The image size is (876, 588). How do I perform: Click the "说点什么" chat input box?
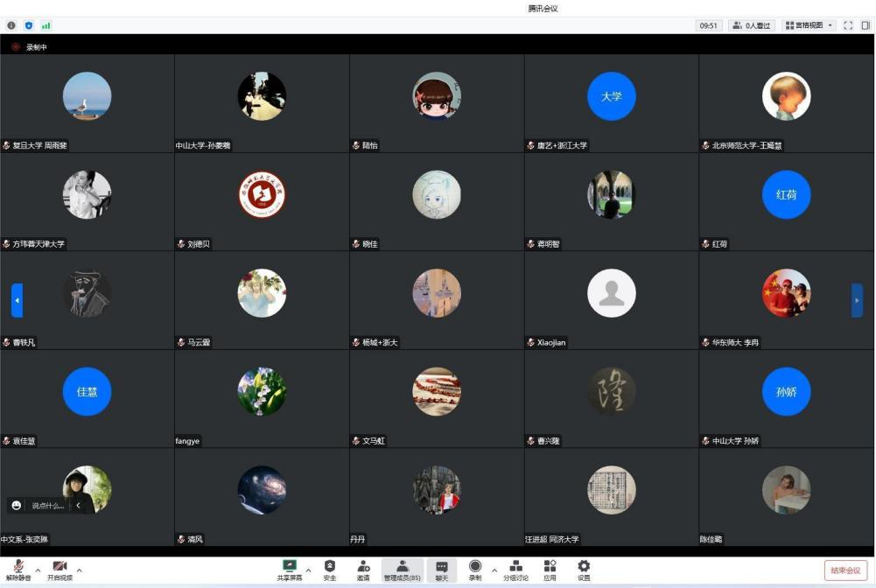coord(48,506)
